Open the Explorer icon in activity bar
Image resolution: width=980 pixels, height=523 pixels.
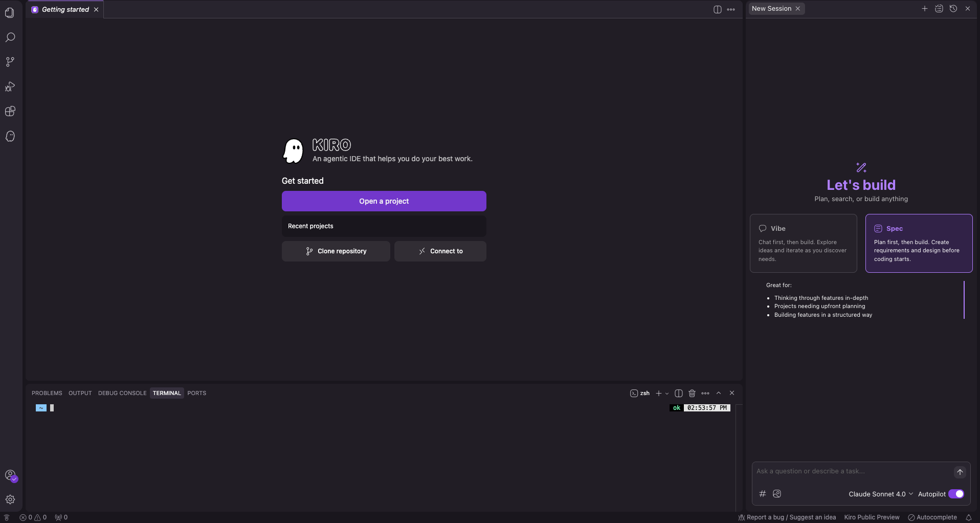click(x=10, y=13)
